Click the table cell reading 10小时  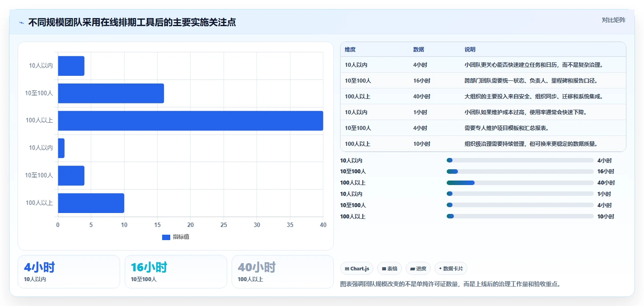422,144
